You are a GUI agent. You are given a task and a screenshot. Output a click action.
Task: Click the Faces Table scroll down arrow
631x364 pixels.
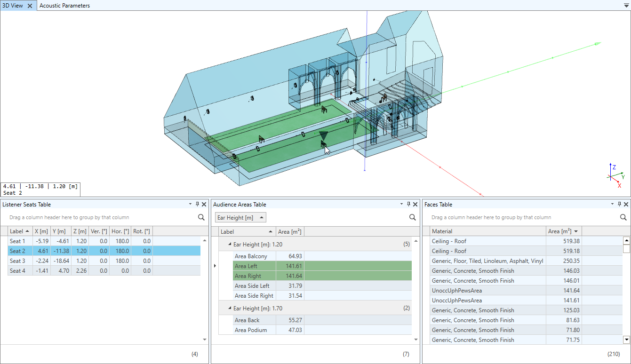(x=626, y=339)
